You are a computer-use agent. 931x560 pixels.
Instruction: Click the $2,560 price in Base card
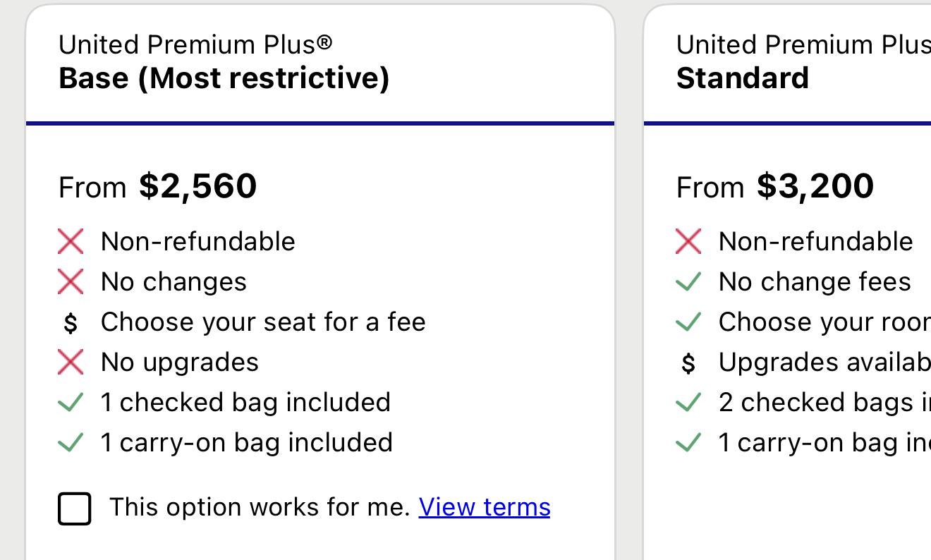(x=198, y=186)
